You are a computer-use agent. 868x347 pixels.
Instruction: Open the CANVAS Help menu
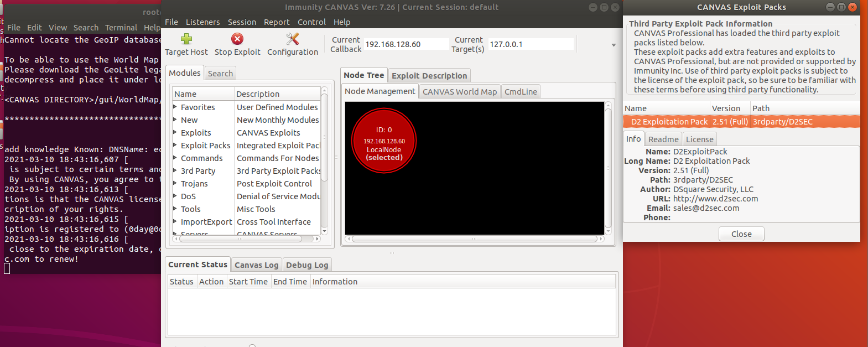342,22
